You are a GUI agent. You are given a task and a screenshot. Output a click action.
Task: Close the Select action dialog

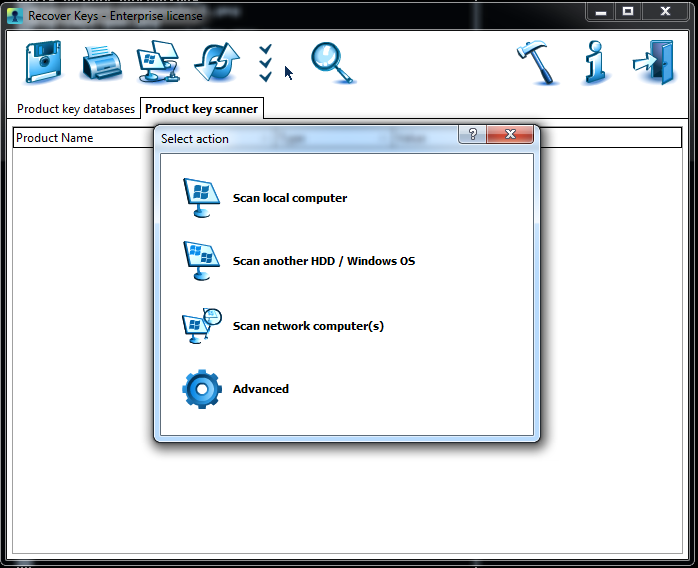[510, 134]
